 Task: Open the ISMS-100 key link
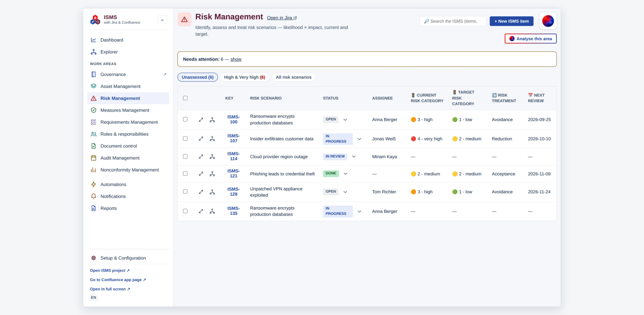(x=233, y=119)
